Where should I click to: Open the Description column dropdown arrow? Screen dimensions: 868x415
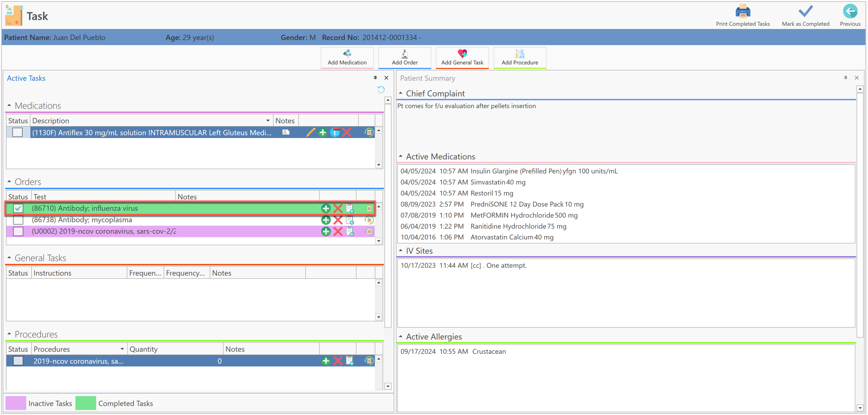point(268,121)
